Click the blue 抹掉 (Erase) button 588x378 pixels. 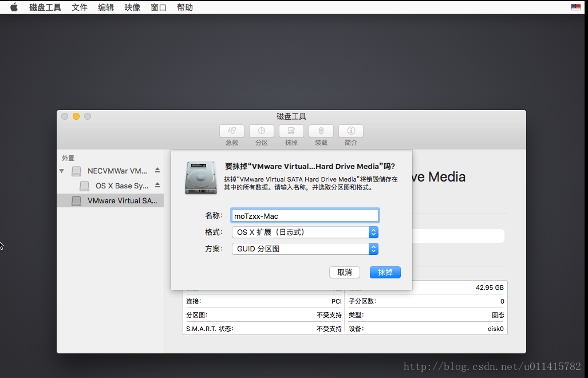click(385, 272)
